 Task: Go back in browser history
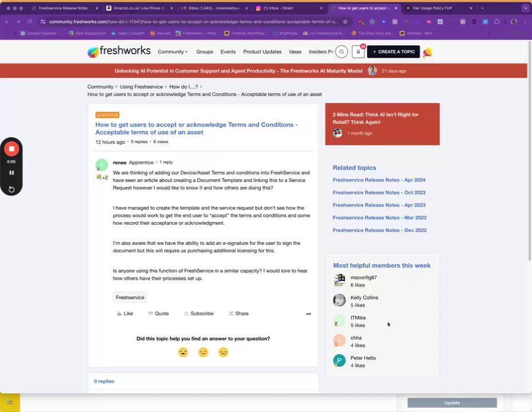pos(7,22)
